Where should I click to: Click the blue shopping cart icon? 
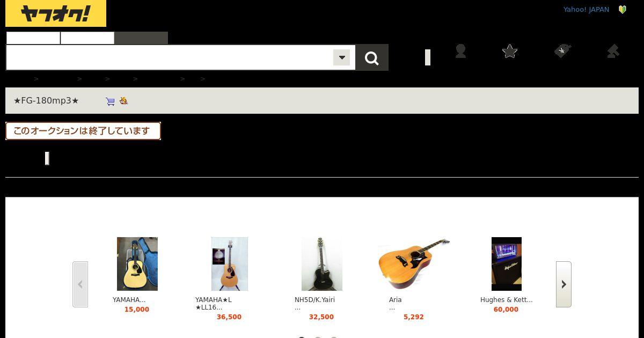point(110,101)
